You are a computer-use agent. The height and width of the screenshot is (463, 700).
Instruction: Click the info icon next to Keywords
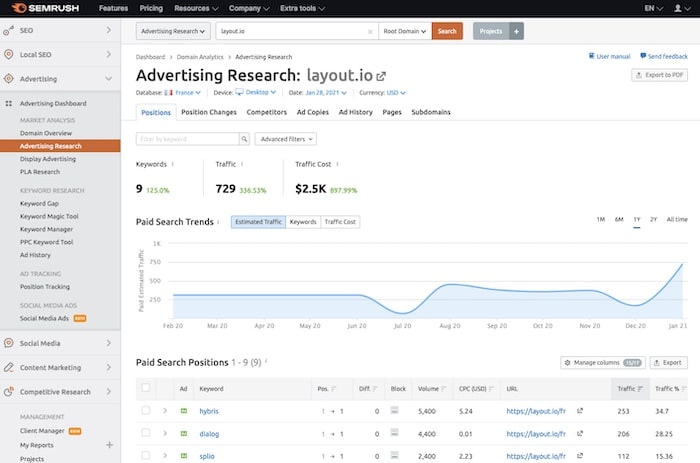pos(173,164)
